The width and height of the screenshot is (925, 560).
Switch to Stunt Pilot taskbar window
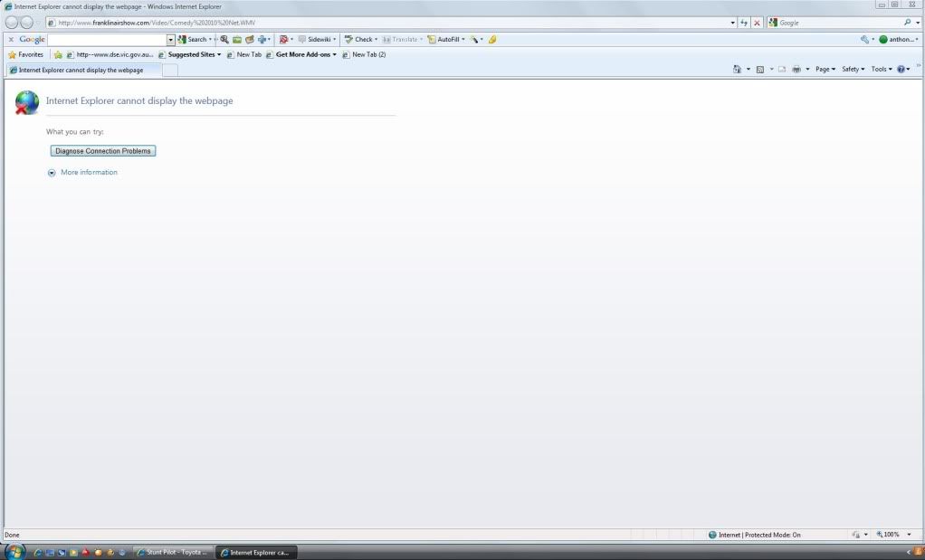(172, 552)
